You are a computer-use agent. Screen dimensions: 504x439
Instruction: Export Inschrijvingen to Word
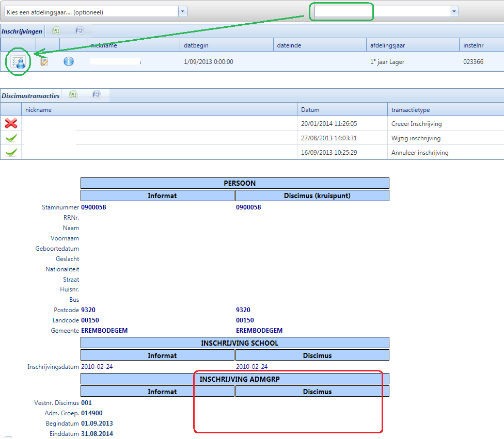point(80,31)
